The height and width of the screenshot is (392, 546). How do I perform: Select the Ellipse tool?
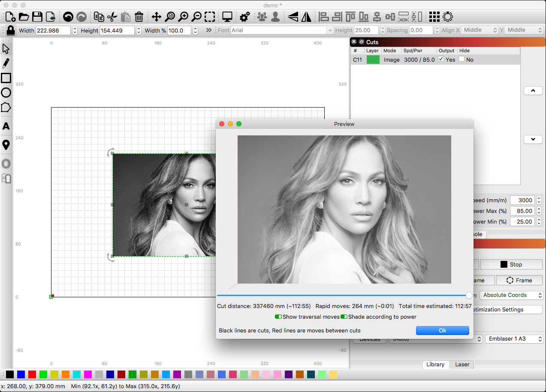click(6, 93)
